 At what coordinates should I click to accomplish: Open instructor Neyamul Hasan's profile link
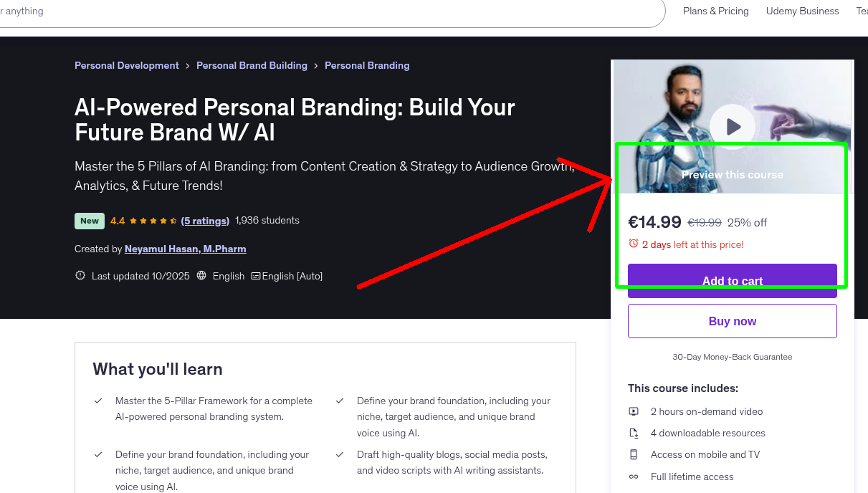pos(185,249)
